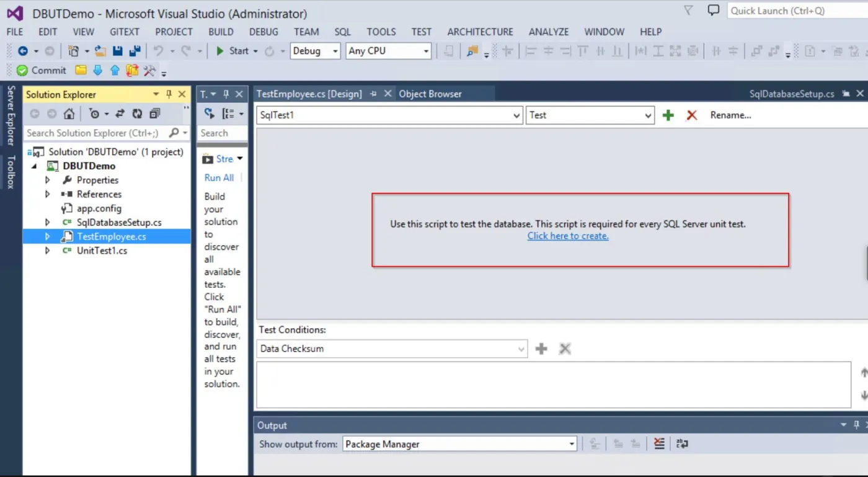
Task: Select SqlDatabaseSetup.cs in Solution Explorer tree
Action: click(x=118, y=223)
